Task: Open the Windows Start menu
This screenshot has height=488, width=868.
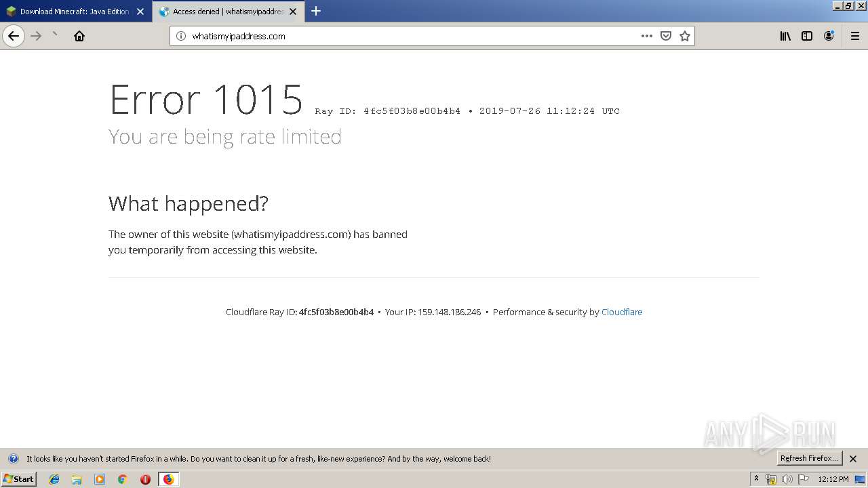Action: click(18, 479)
